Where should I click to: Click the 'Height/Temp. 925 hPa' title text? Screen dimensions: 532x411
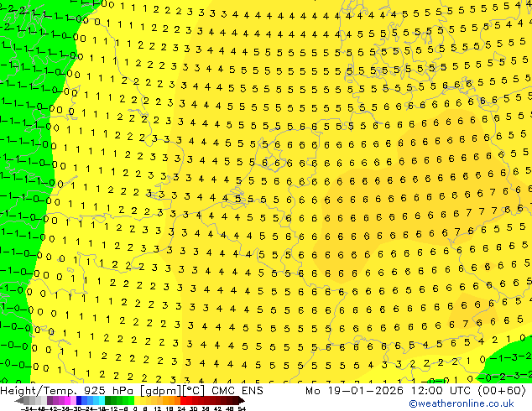(x=65, y=391)
